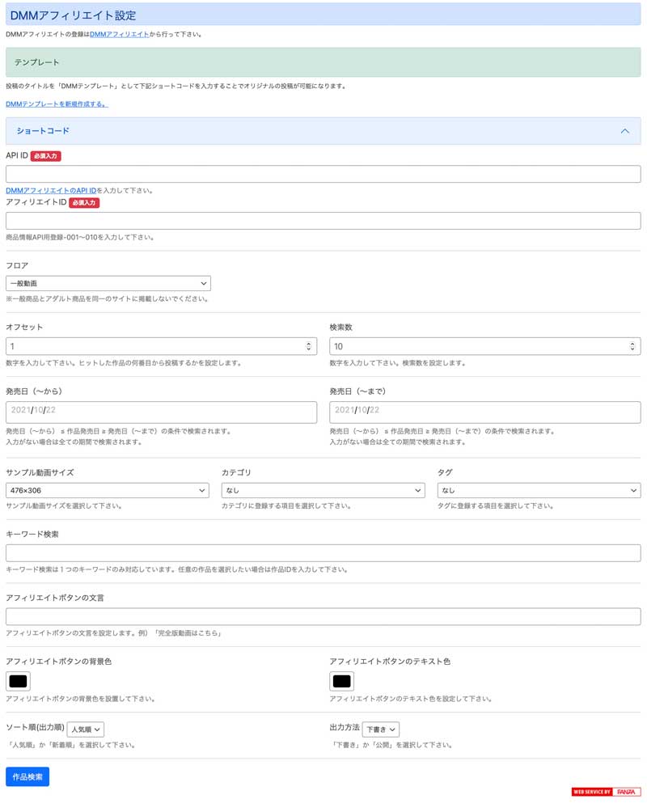Open the サンプル動画サイズ dropdown
The height and width of the screenshot is (812, 647).
[108, 490]
